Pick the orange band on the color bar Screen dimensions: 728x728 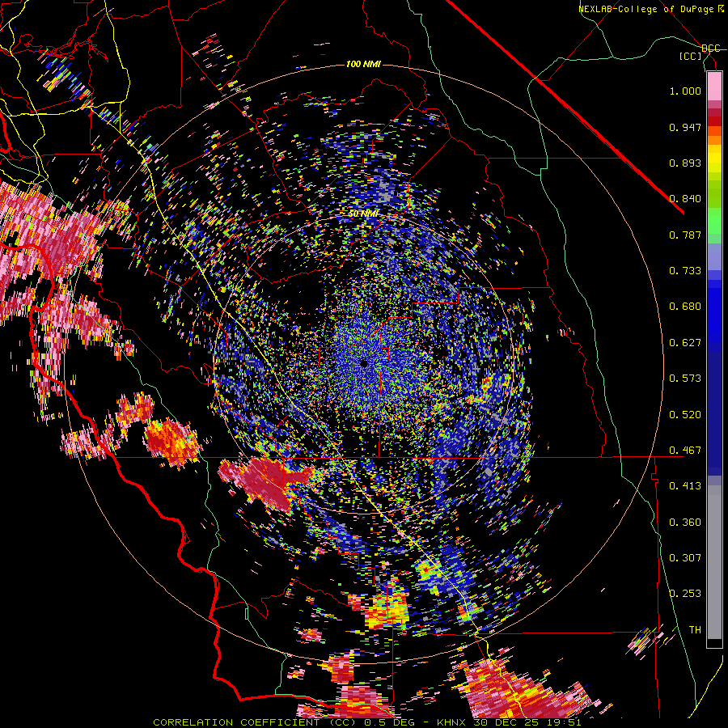coord(714,140)
